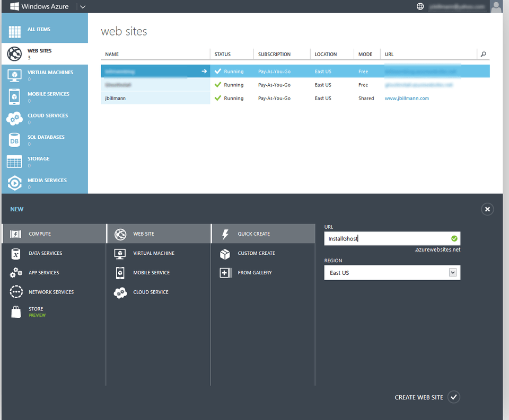Open the Mobile Services sidebar icon
The width and height of the screenshot is (509, 420).
pos(14,97)
